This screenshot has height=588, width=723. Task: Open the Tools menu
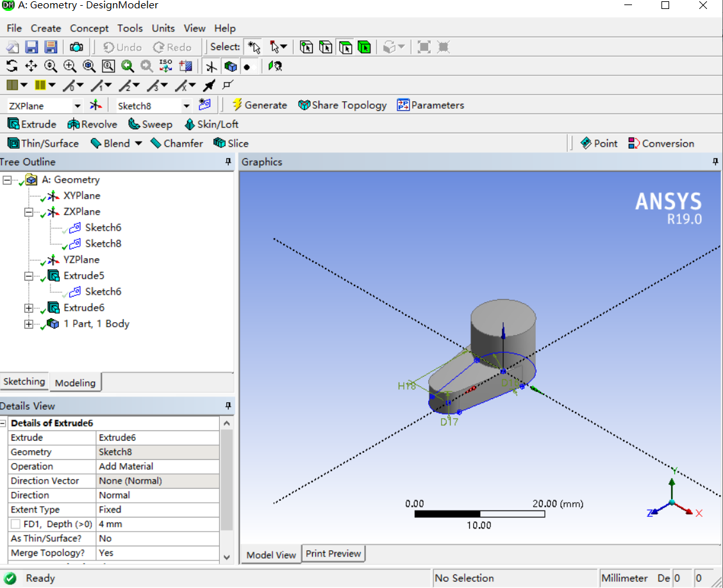click(x=130, y=29)
